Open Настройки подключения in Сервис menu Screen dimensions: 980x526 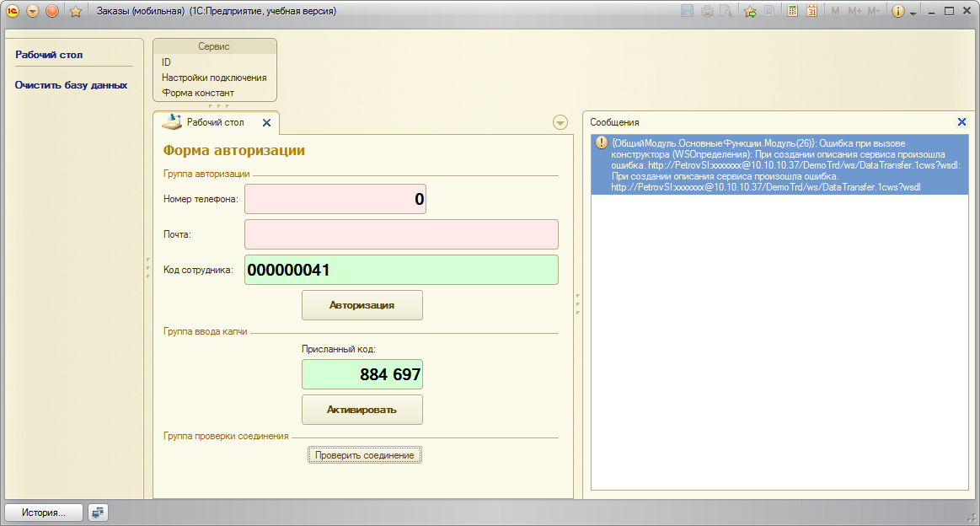pos(214,78)
